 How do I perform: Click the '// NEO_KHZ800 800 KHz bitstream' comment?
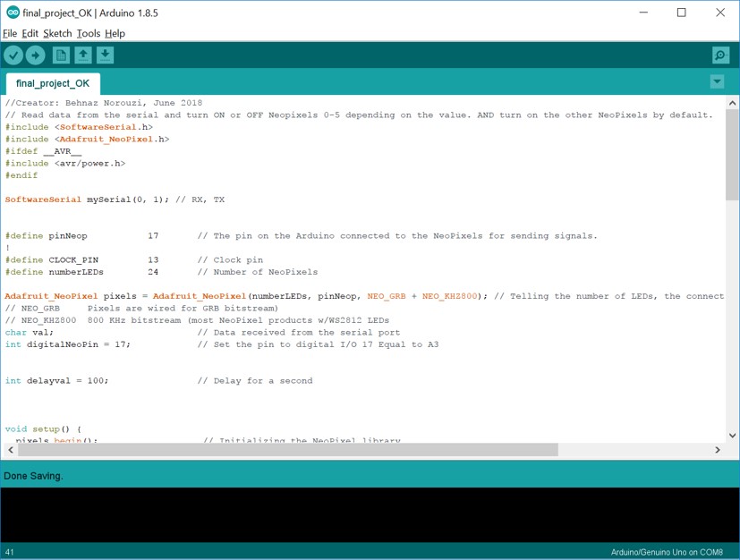197,320
